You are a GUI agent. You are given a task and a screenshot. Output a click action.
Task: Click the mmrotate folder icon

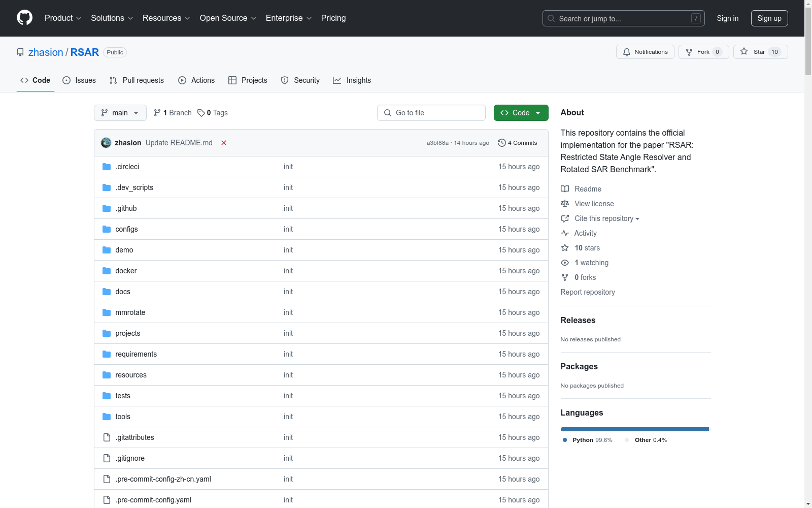tap(107, 312)
